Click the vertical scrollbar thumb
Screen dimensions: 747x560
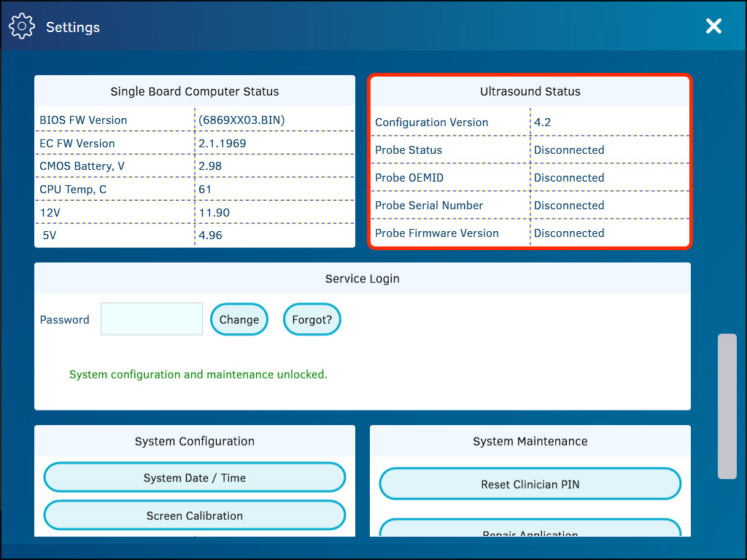click(727, 405)
